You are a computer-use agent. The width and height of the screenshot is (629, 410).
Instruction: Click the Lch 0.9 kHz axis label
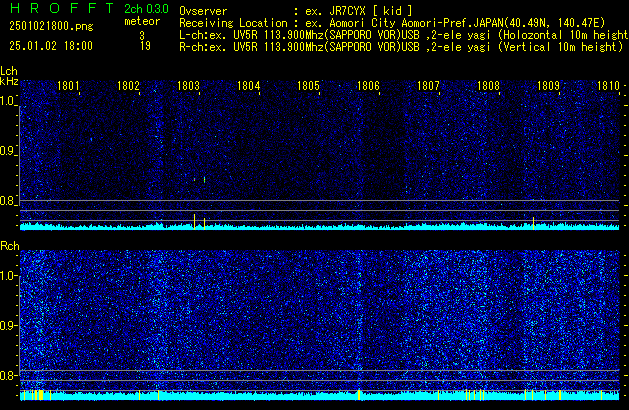coord(8,151)
